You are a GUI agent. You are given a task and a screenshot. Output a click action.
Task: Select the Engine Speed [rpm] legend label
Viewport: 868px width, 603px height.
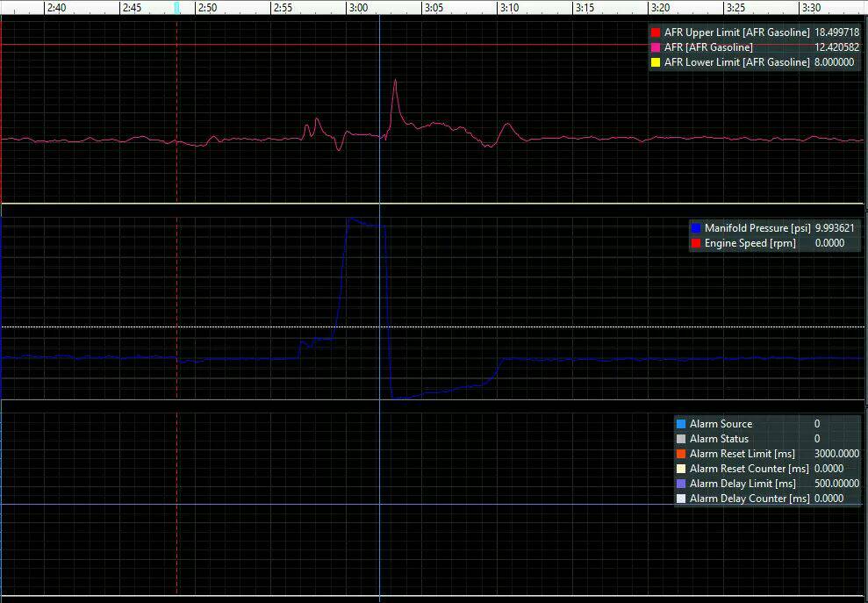750,243
